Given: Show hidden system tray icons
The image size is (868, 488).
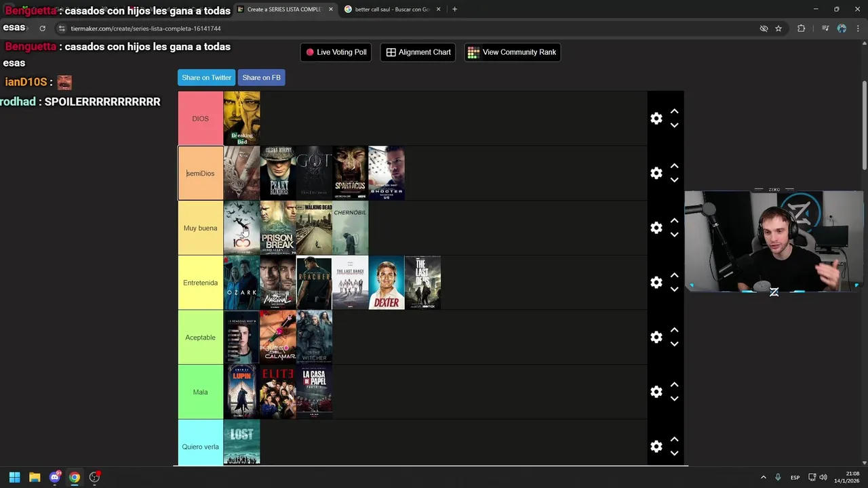Looking at the screenshot, I should (x=763, y=477).
